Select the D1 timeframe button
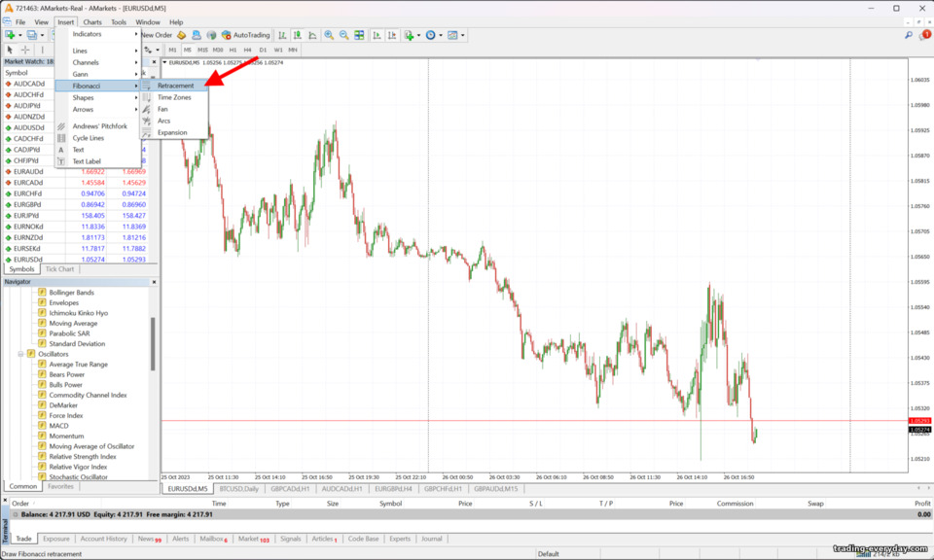The image size is (934, 560). [x=263, y=50]
